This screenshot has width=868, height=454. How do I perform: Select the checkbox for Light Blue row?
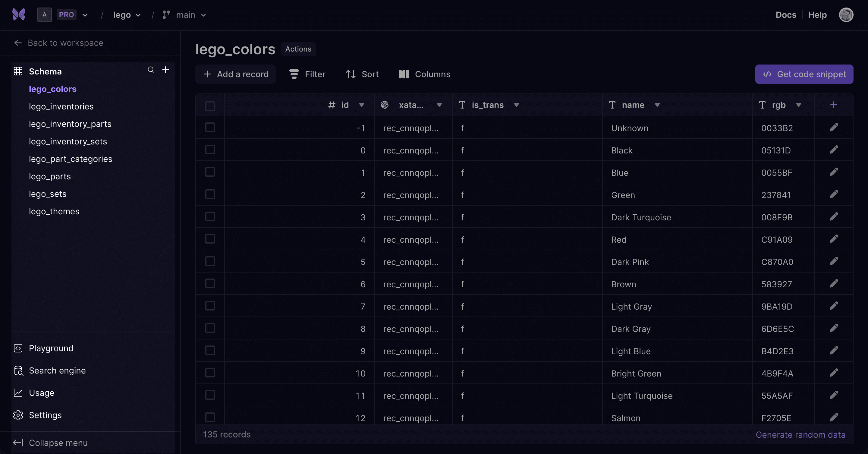tap(210, 351)
